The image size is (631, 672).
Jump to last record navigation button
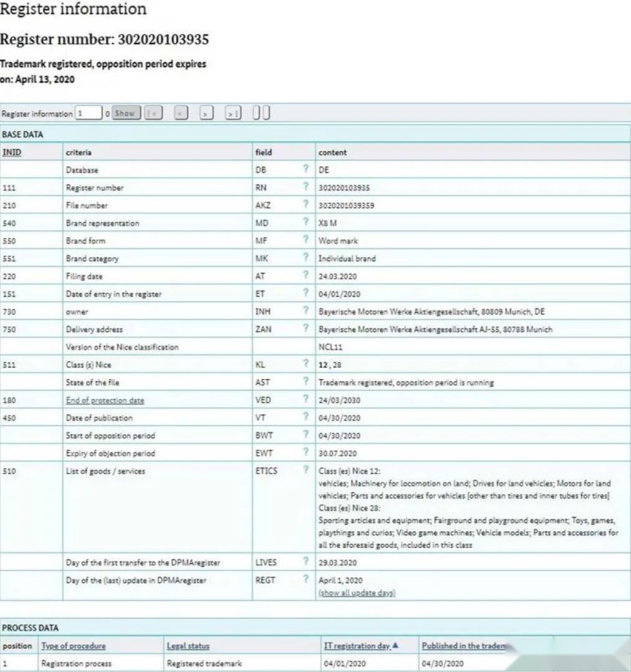[233, 113]
